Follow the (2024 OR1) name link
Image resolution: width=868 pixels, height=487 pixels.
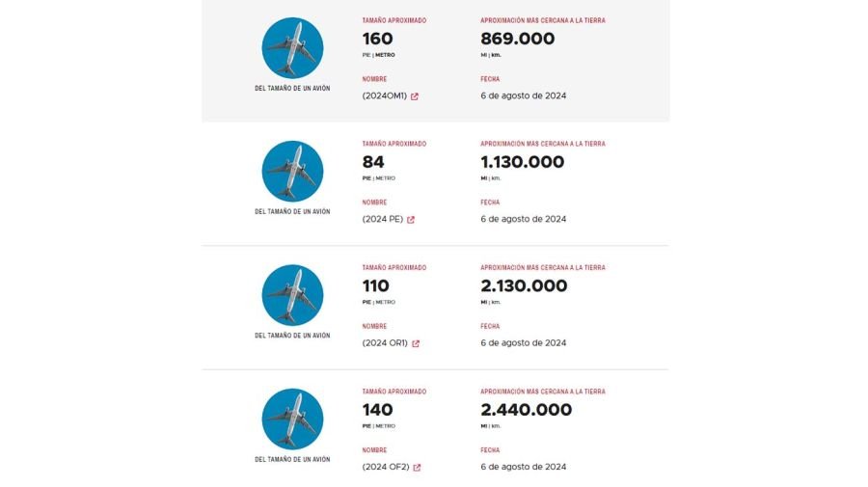click(x=386, y=343)
